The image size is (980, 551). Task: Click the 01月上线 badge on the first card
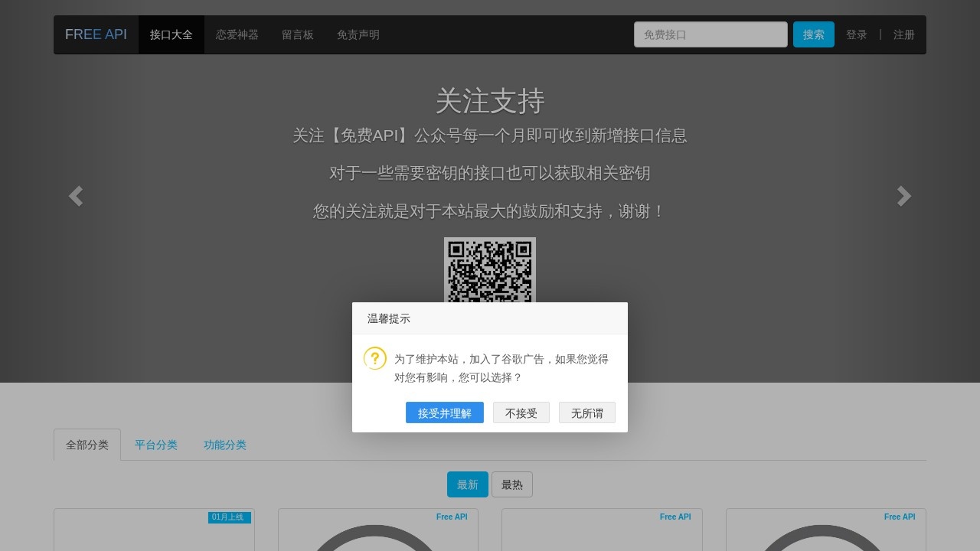tap(227, 517)
